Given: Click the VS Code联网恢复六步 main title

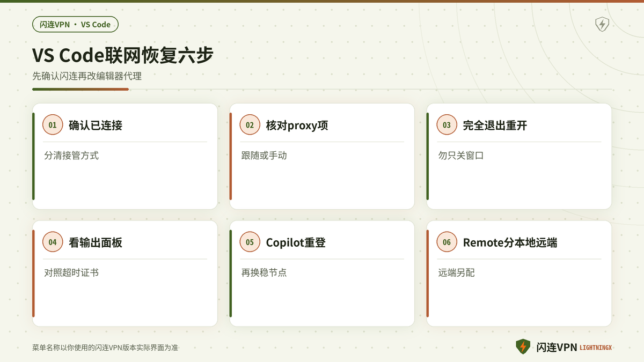Looking at the screenshot, I should coord(122,55).
